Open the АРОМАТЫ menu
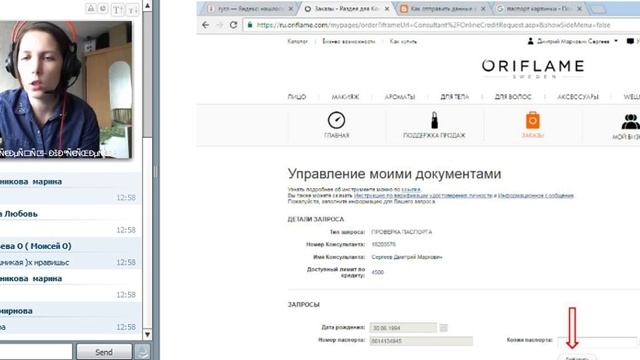Image resolution: width=640 pixels, height=360 pixels. point(400,97)
